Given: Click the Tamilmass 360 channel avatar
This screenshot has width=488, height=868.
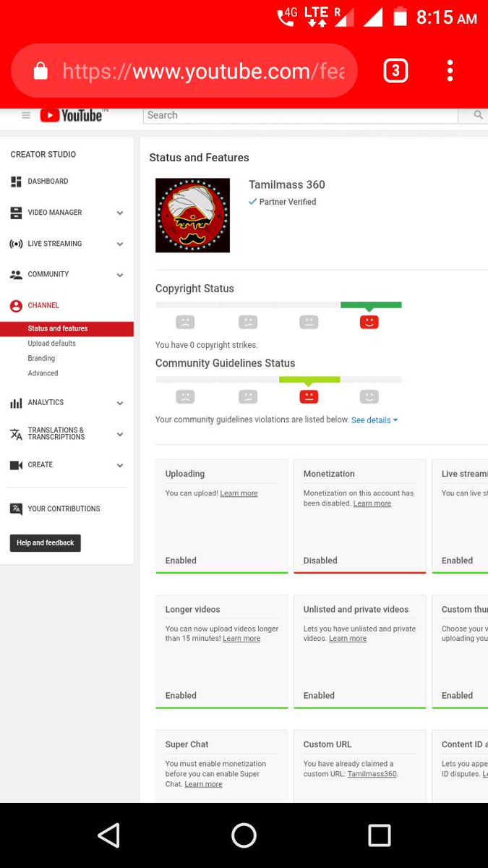Looking at the screenshot, I should (x=192, y=216).
